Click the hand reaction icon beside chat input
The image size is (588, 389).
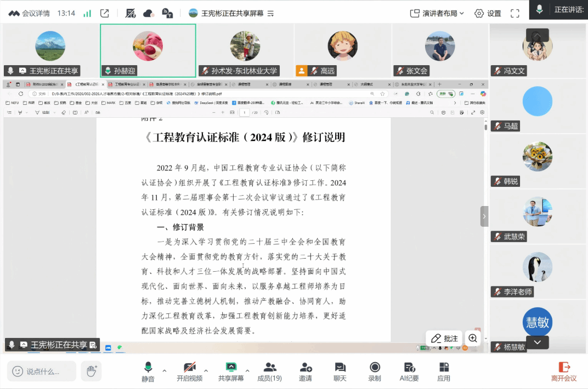point(92,371)
